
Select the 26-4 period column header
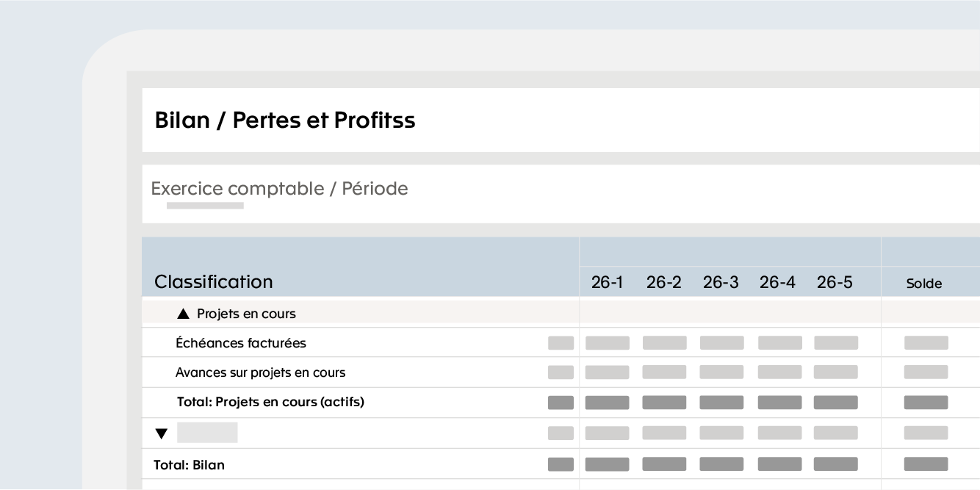(x=777, y=282)
